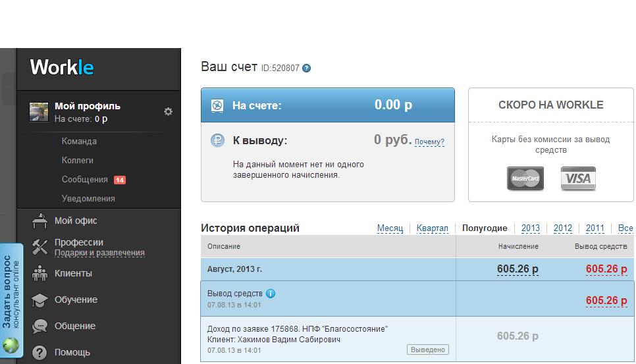
Task: Open the Почему? explanation link
Action: [x=429, y=142]
